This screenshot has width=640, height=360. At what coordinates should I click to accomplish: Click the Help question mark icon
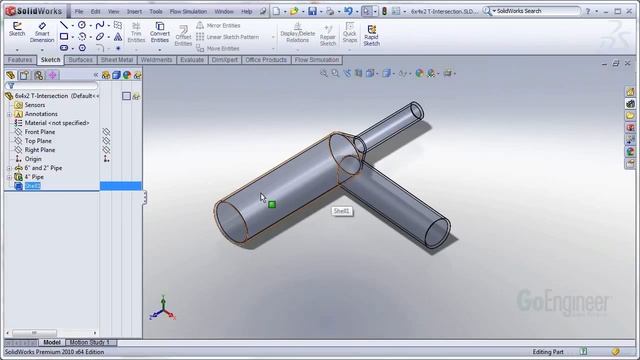(x=588, y=11)
